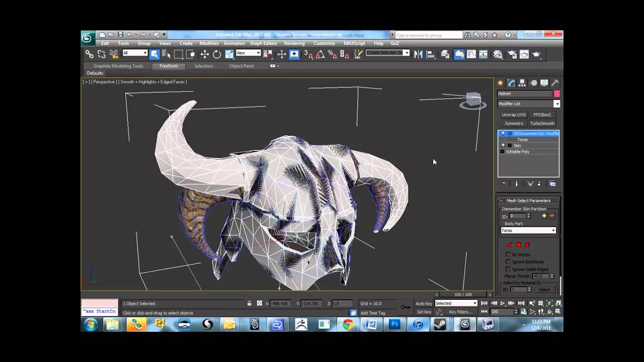The height and width of the screenshot is (362, 644).
Task: Open the key mode Selected dropdown
Action: [456, 303]
